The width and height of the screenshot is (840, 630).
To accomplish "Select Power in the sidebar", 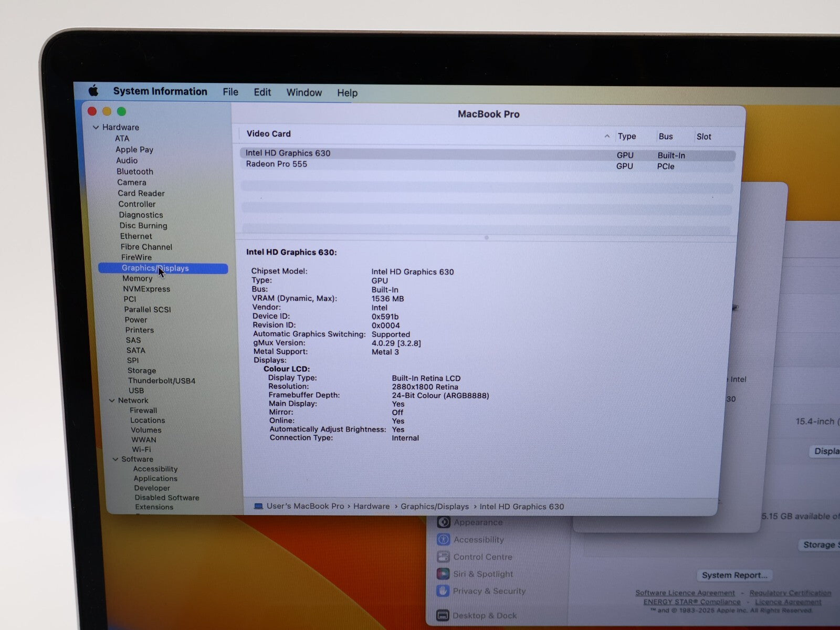I will point(136,320).
